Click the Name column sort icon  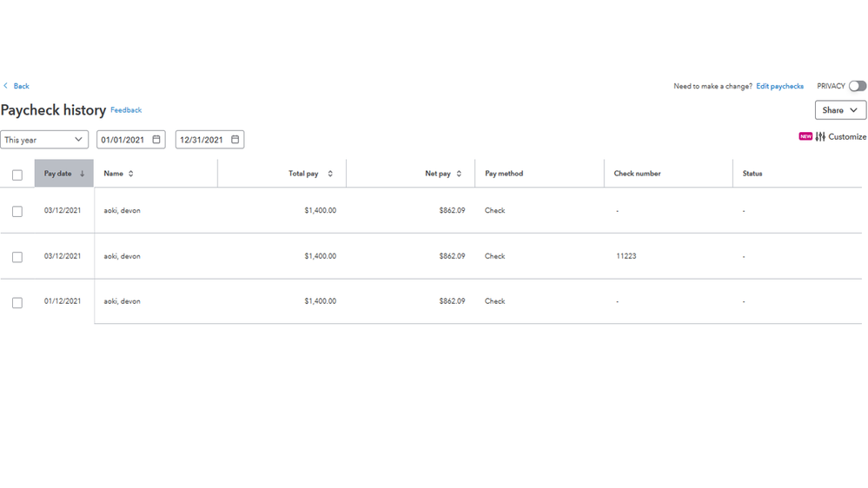131,174
